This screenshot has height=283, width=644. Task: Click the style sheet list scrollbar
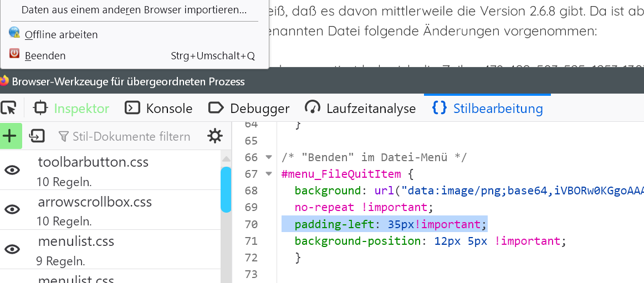(226, 189)
